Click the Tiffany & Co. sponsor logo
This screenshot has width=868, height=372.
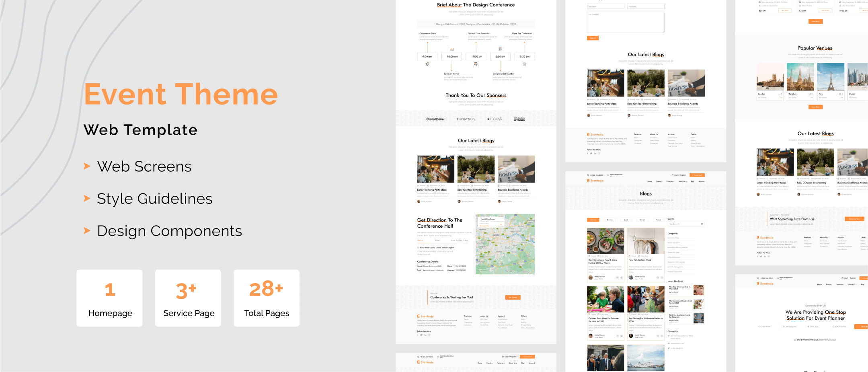pos(466,119)
